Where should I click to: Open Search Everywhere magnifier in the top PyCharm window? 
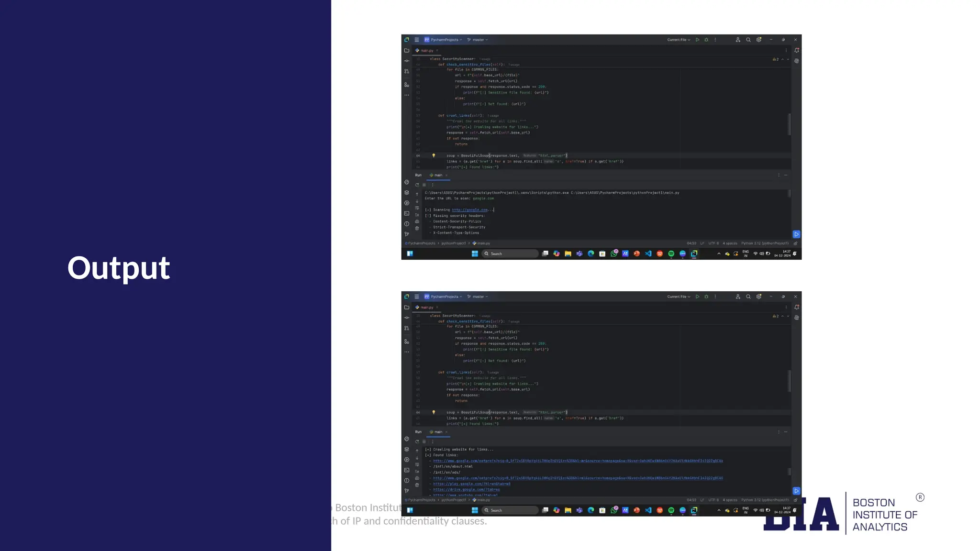pyautogui.click(x=748, y=40)
